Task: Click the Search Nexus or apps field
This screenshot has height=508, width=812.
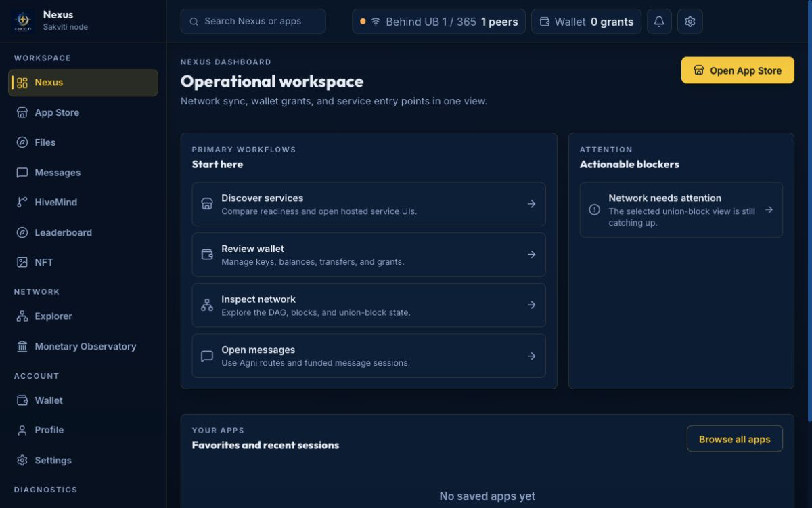Action: 253,22
